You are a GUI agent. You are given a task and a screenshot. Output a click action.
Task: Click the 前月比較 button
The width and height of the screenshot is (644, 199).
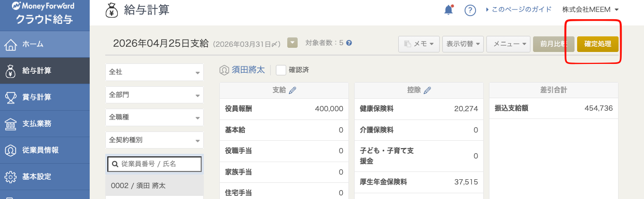554,44
